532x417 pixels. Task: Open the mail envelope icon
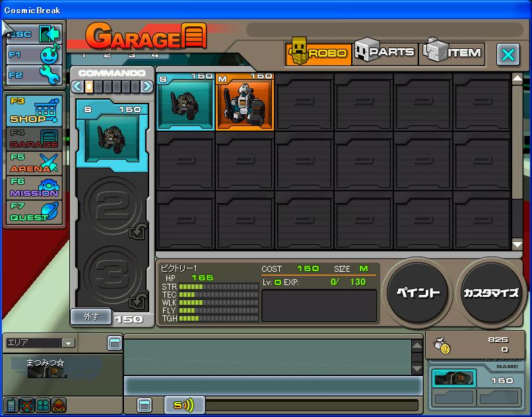pos(59,404)
